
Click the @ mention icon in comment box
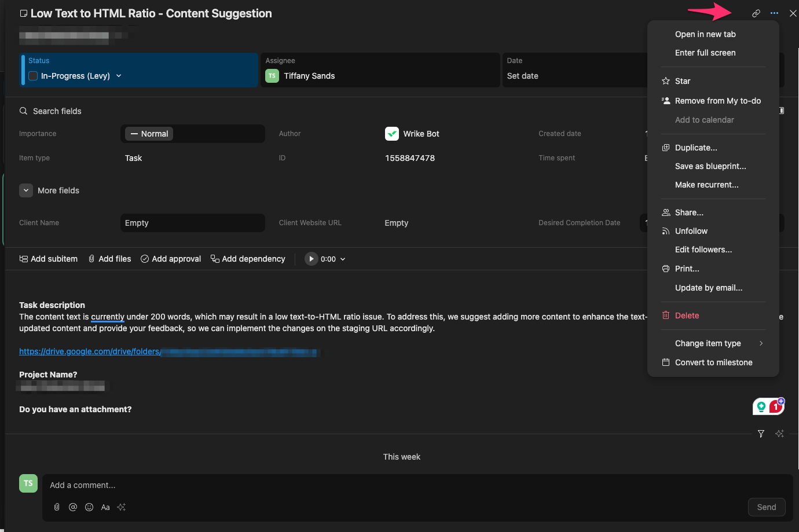[x=73, y=507]
